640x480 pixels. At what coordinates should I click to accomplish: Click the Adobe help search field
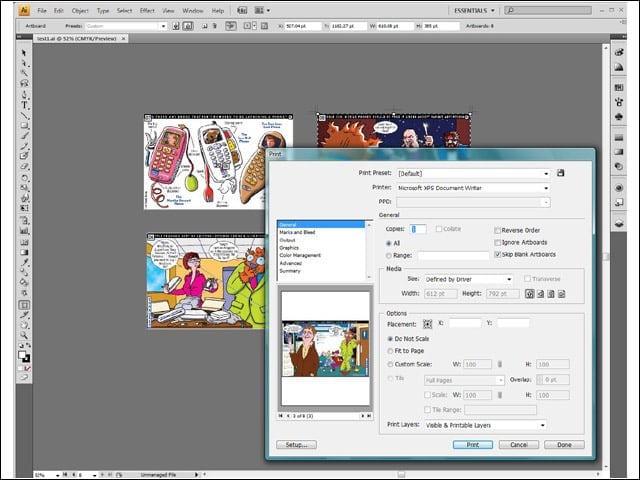click(548, 11)
